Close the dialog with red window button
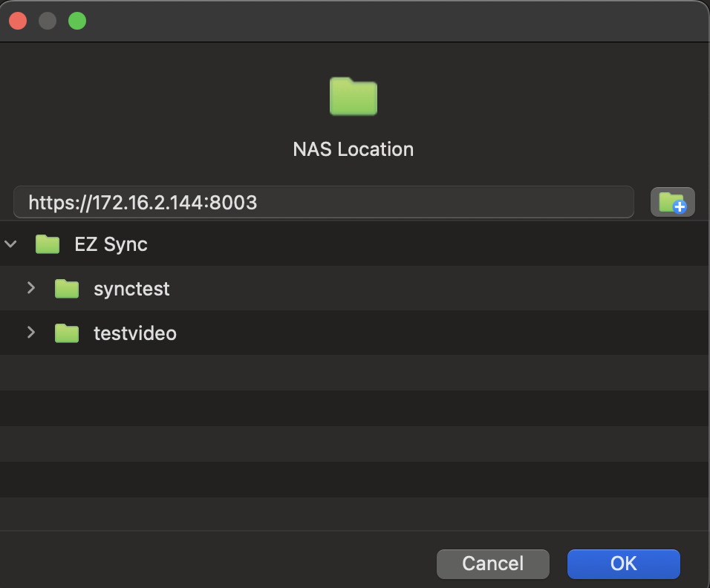Viewport: 710px width, 588px height. pyautogui.click(x=18, y=21)
